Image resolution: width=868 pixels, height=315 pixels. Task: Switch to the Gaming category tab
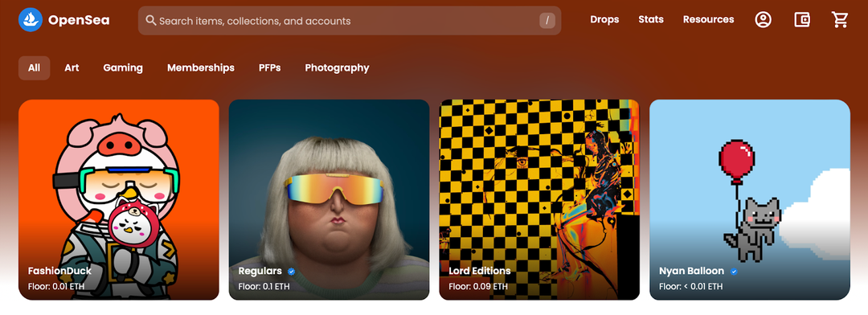[123, 67]
